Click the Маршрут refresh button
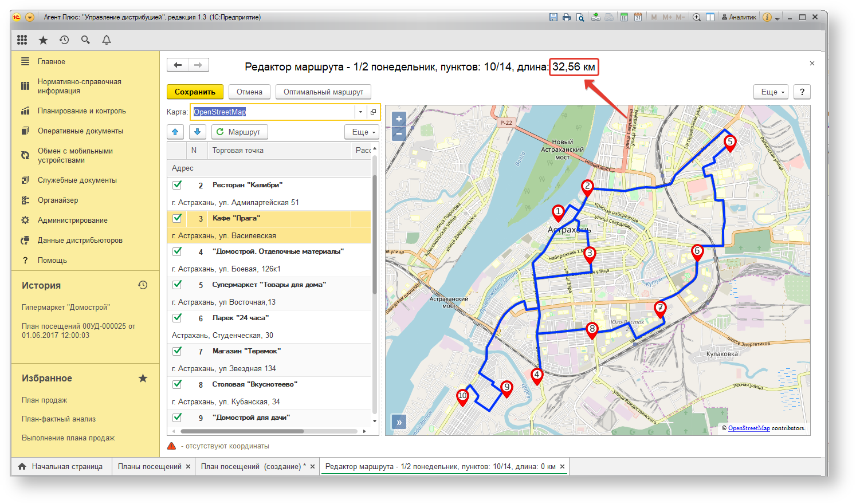Viewport: 856px width, 504px height. [x=239, y=132]
